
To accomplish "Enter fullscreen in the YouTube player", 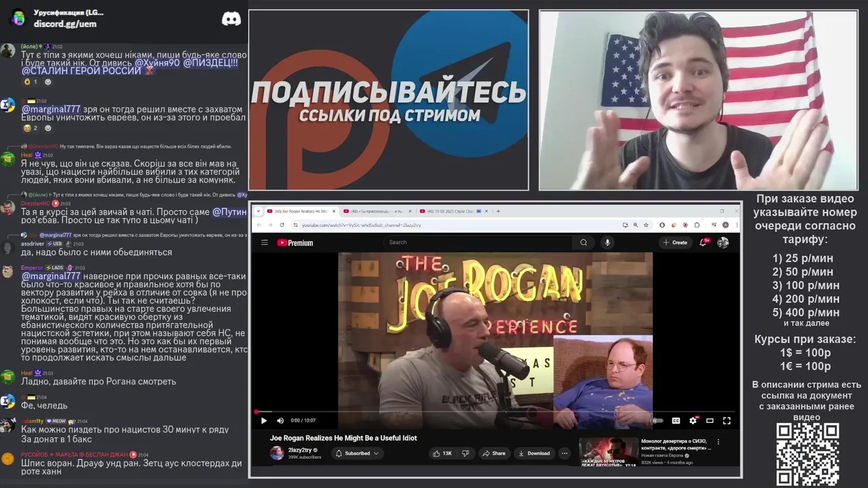I will [x=726, y=420].
